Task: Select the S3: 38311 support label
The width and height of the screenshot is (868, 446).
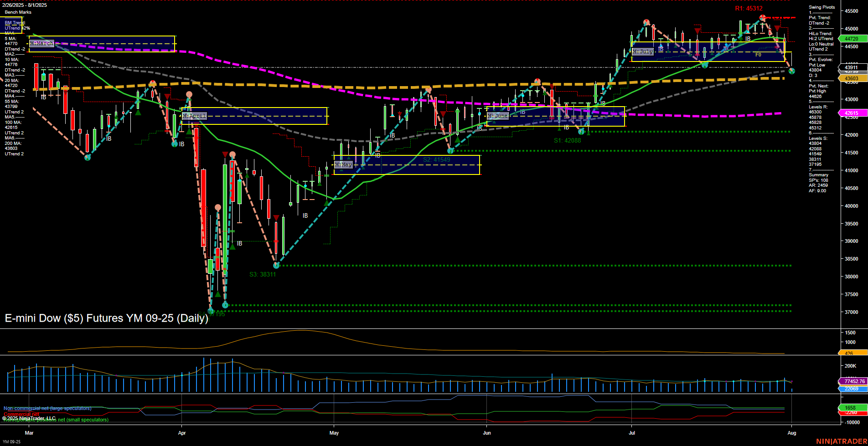Action: coord(263,275)
